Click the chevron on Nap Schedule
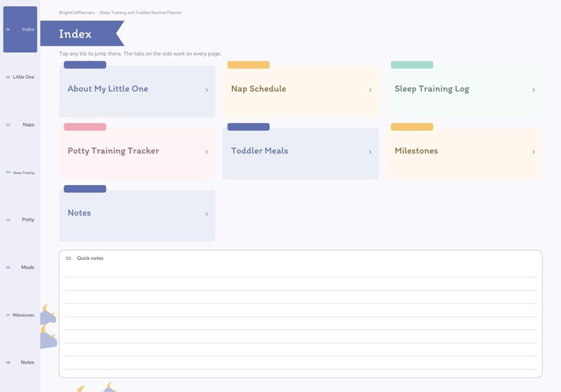This screenshot has width=561, height=392. [370, 90]
